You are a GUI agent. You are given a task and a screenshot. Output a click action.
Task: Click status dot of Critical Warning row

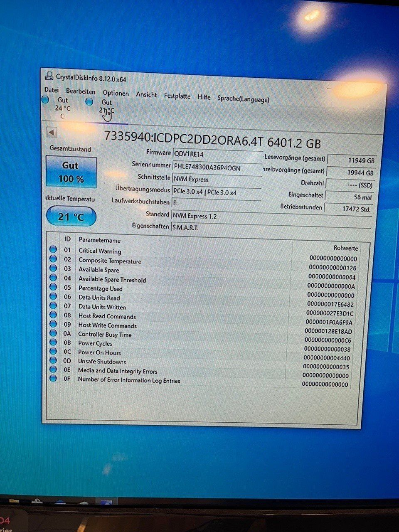53,249
